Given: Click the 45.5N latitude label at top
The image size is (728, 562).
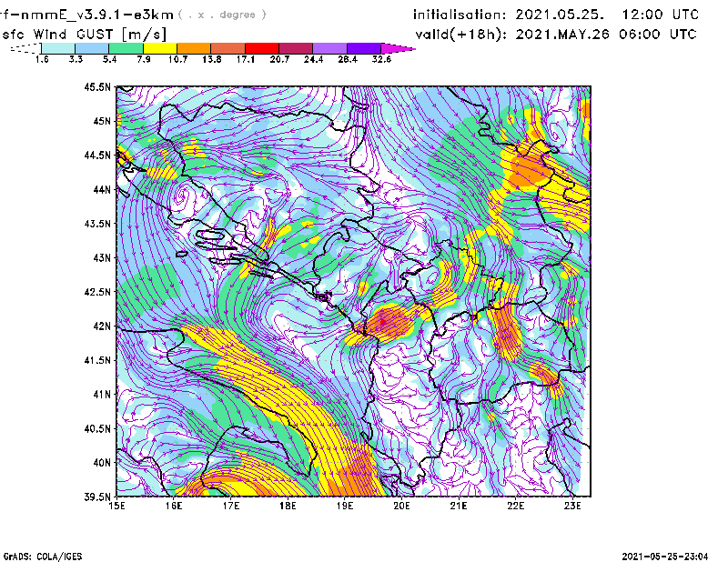Looking at the screenshot, I should [x=96, y=87].
